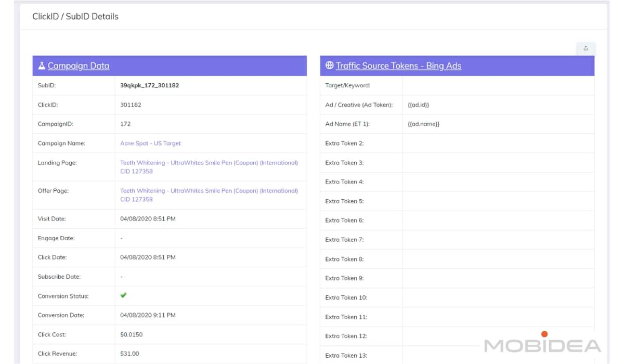This screenshot has height=364, width=624.
Task: Click the Extra Token 12: label
Action: [x=346, y=336]
